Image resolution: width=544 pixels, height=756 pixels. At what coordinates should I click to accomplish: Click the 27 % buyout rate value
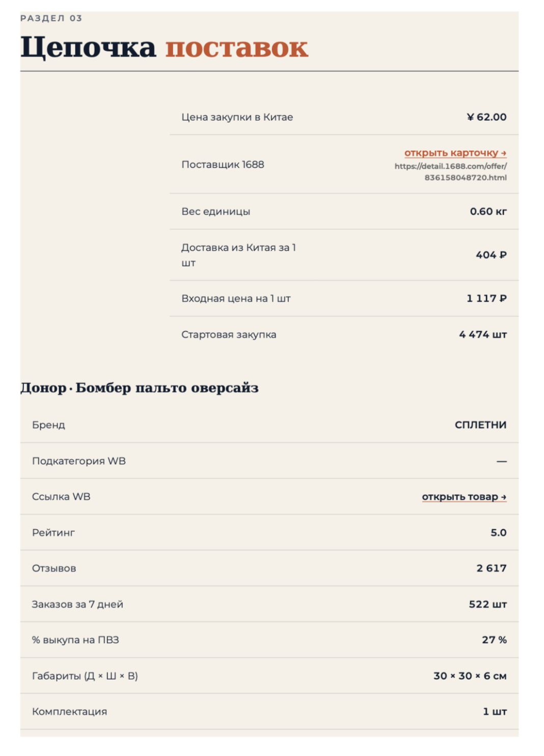tap(494, 640)
